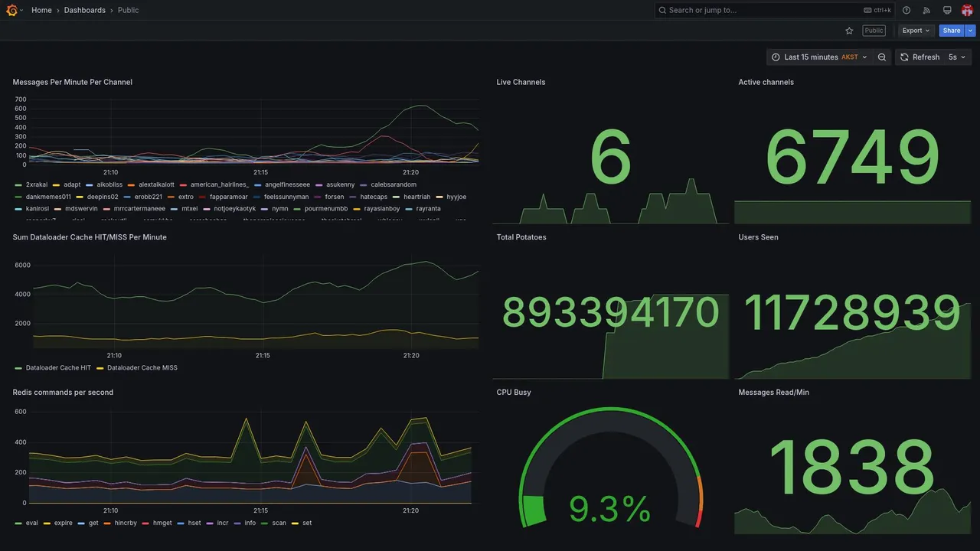Toggle the hincrby series in Redis legend

click(x=126, y=523)
